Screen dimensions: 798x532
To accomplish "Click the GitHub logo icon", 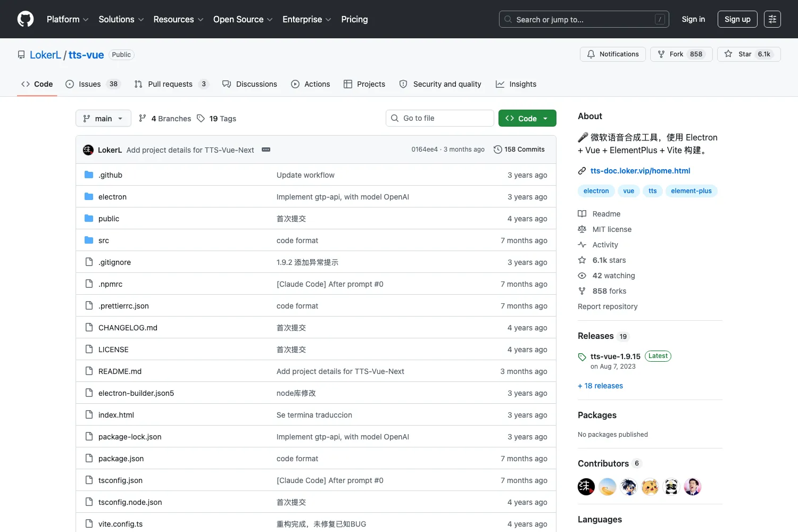I will click(x=26, y=19).
